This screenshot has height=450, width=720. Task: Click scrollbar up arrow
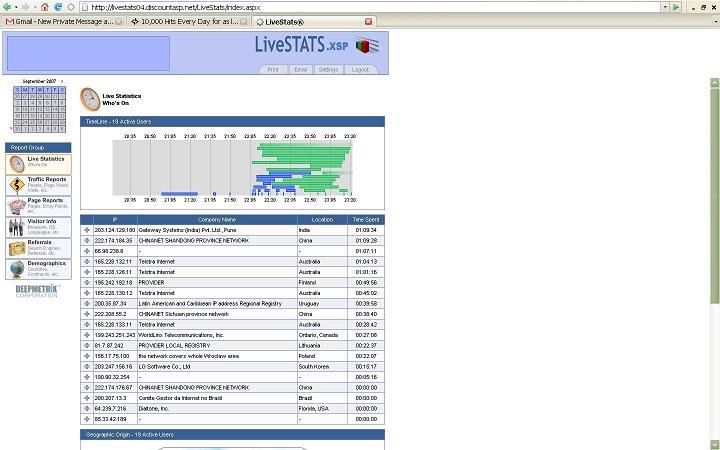coord(714,83)
